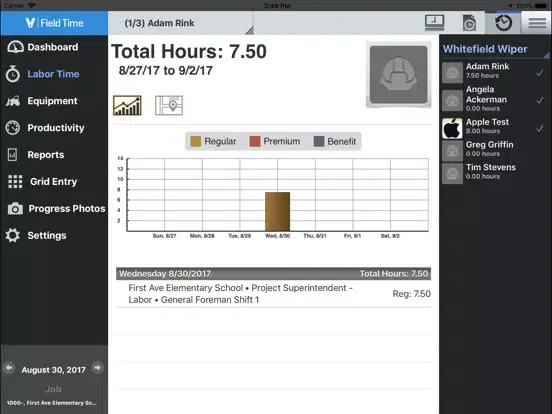Viewport: 552px width, 414px height.
Task: Click the Sat, 9/2 axis label
Action: (x=390, y=236)
